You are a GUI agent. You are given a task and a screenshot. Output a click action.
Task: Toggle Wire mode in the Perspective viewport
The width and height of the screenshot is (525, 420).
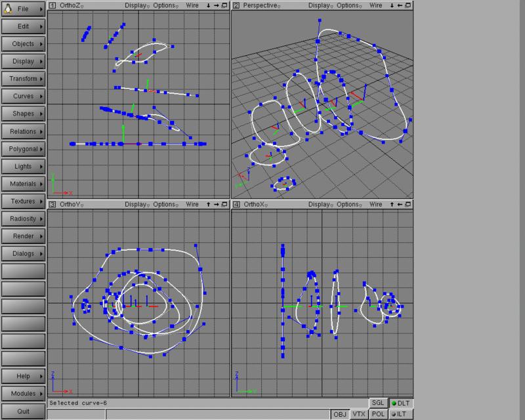tap(375, 5)
